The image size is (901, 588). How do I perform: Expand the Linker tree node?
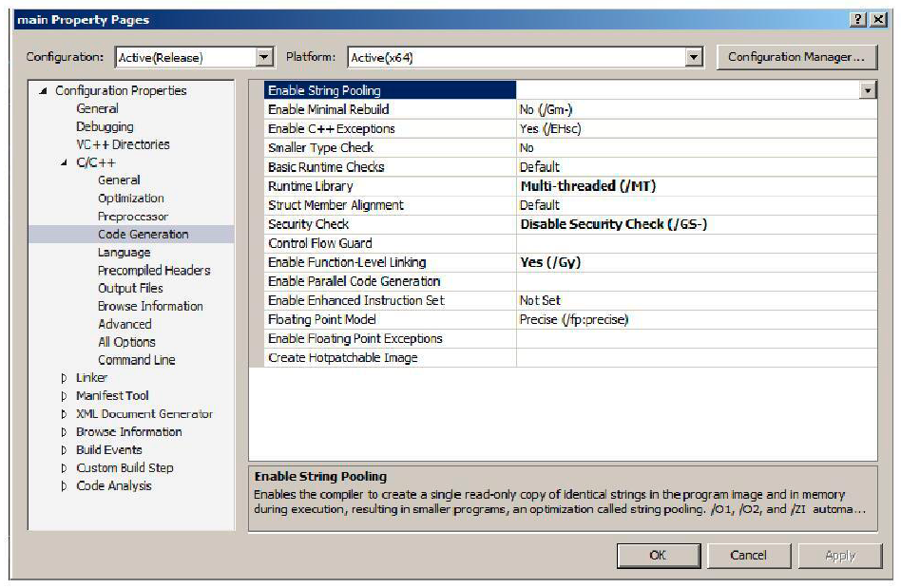(x=65, y=378)
